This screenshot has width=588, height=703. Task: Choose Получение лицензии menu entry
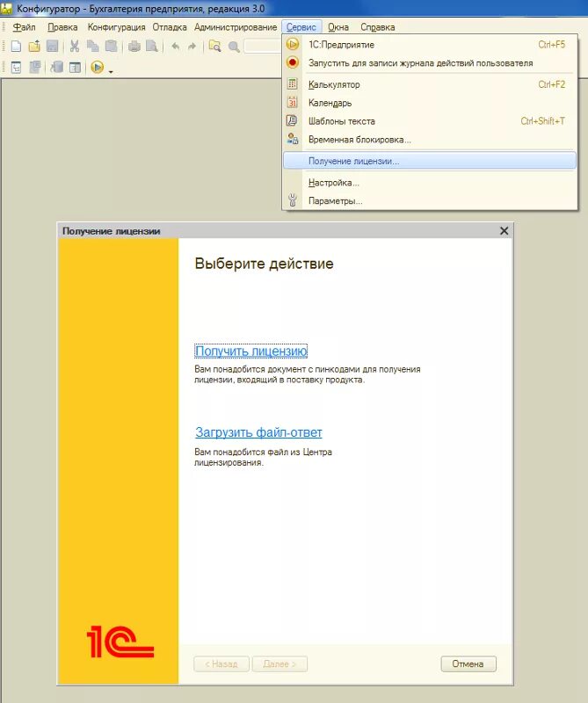point(430,161)
